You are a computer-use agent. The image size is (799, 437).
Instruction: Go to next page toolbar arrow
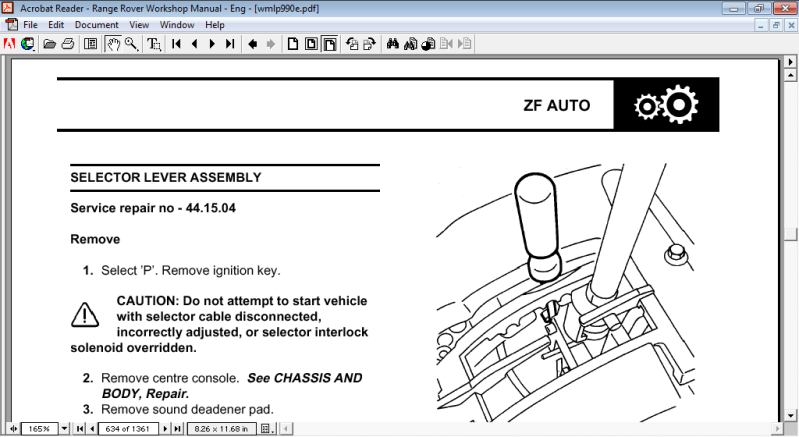point(212,44)
